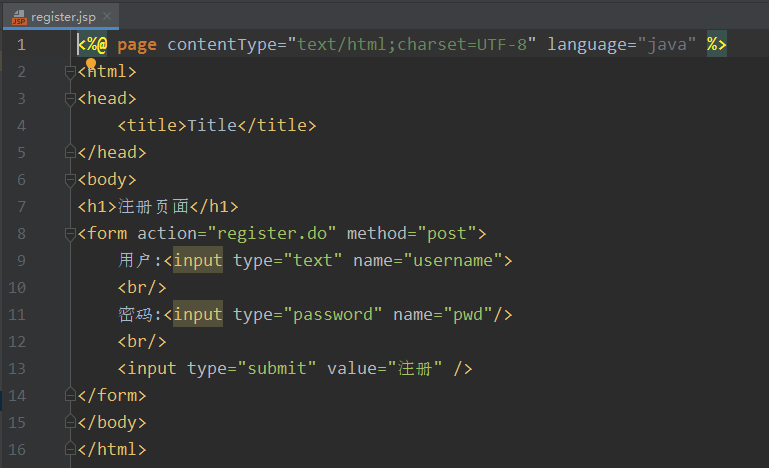The height and width of the screenshot is (468, 769).
Task: Click the 'page' directive keyword
Action: point(137,45)
